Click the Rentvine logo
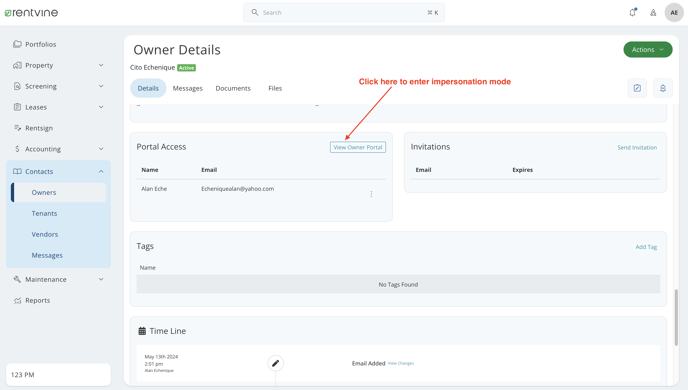The height and width of the screenshot is (390, 688). click(31, 13)
